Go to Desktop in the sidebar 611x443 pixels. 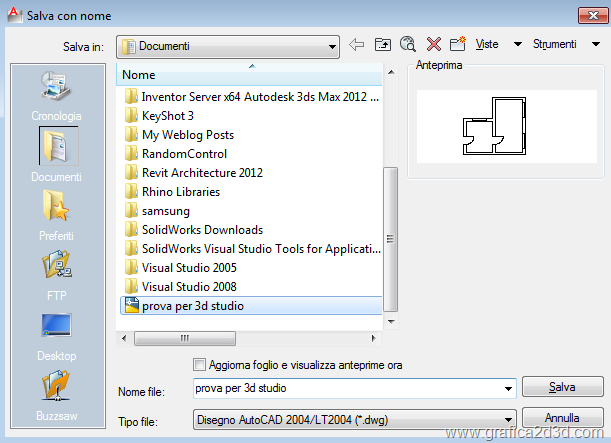pos(56,335)
